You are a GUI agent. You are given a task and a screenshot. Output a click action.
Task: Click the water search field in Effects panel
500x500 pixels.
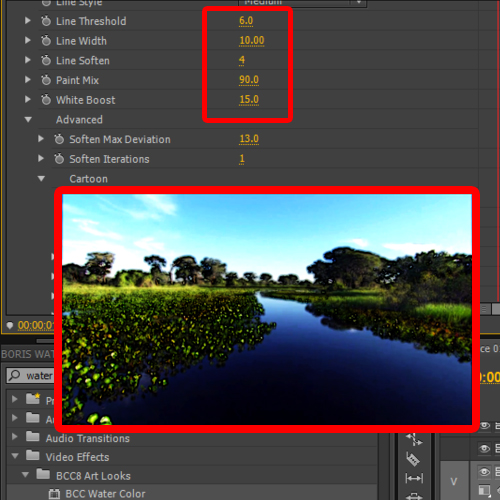pos(31,376)
